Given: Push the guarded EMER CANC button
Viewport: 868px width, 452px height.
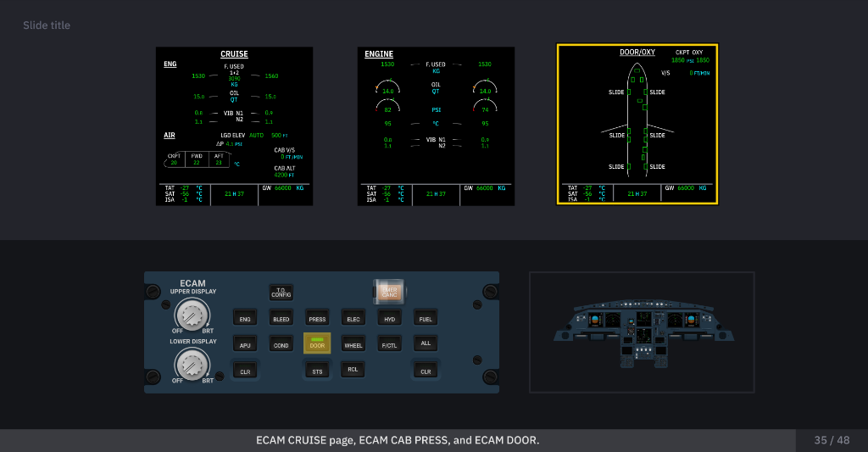Looking at the screenshot, I should (x=389, y=292).
